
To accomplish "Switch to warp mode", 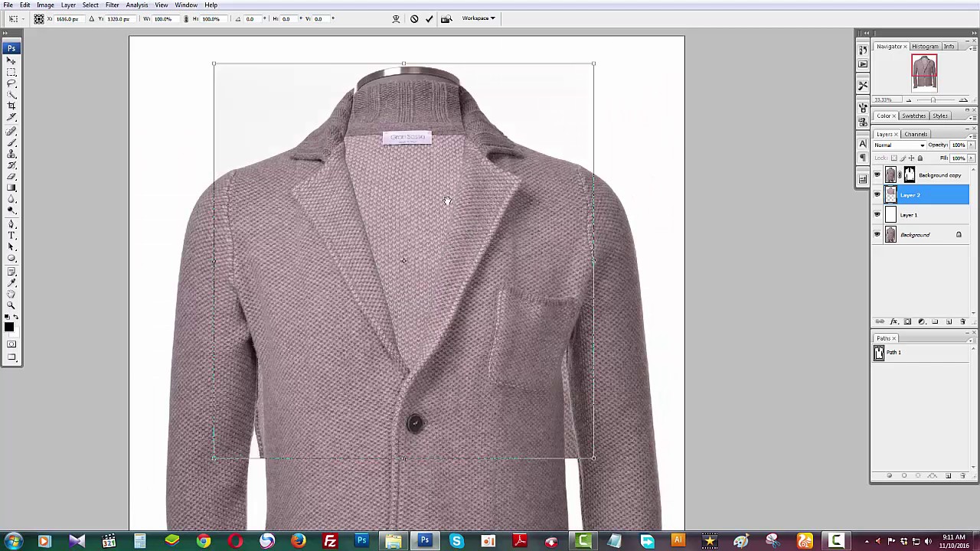I will pyautogui.click(x=396, y=18).
